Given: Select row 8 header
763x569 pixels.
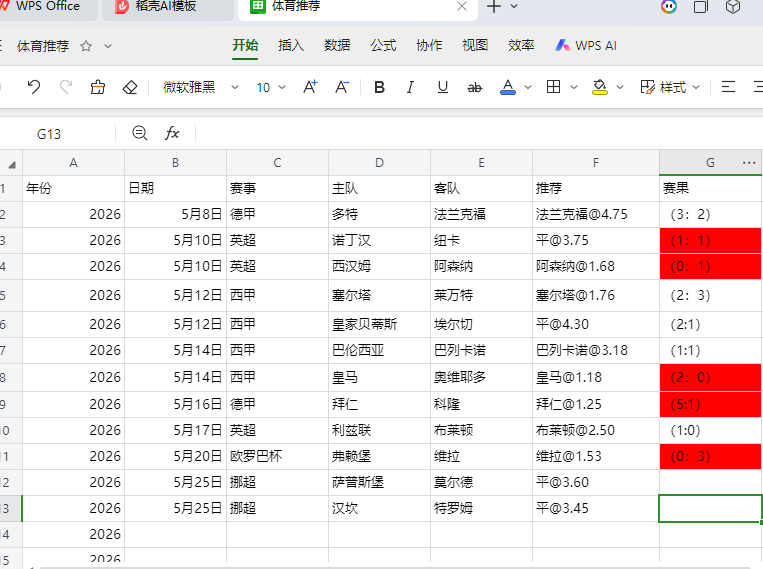Looking at the screenshot, I should pos(11,378).
